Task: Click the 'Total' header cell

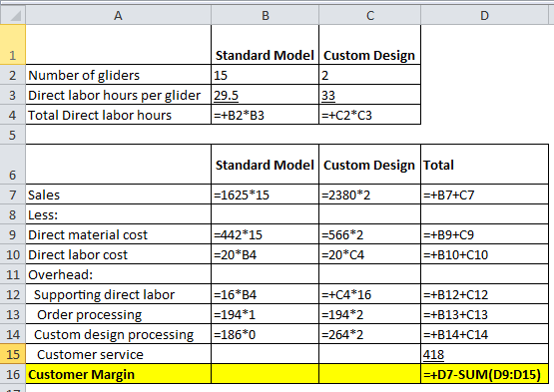Action: (x=485, y=164)
